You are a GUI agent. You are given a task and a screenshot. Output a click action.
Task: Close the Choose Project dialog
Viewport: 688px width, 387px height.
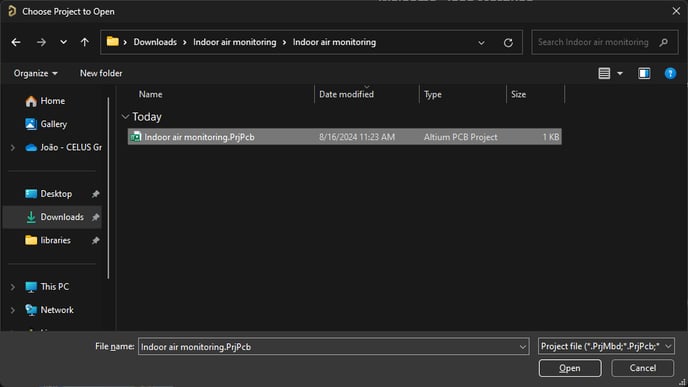tap(676, 11)
